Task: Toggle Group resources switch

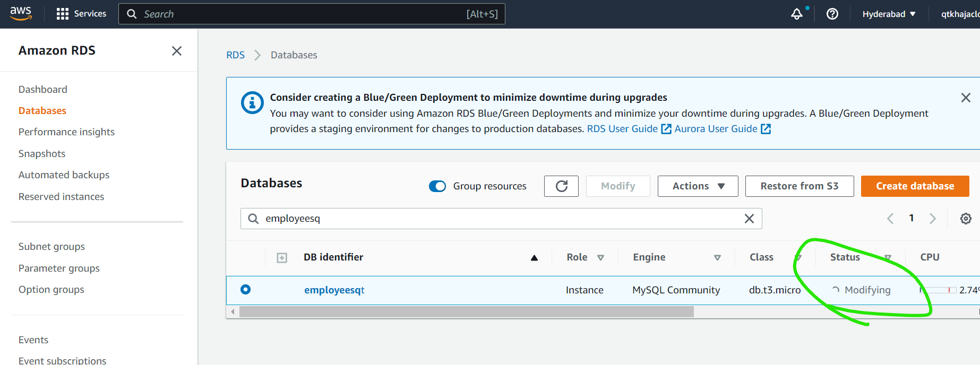Action: (x=437, y=186)
